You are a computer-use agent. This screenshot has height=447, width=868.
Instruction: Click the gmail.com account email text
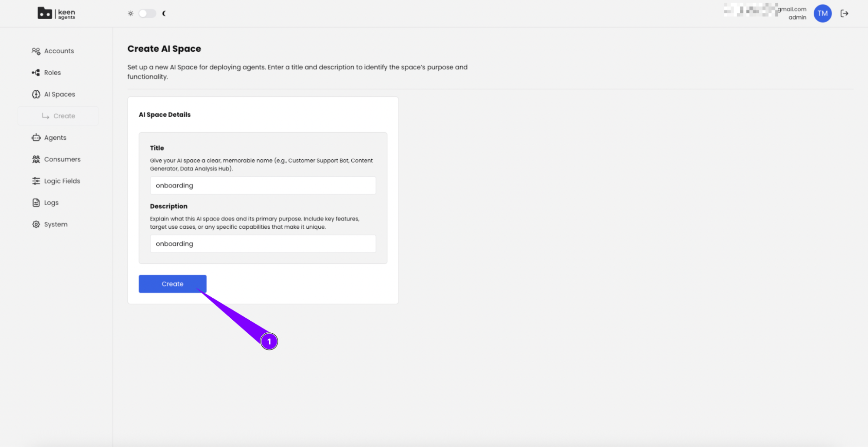point(792,9)
